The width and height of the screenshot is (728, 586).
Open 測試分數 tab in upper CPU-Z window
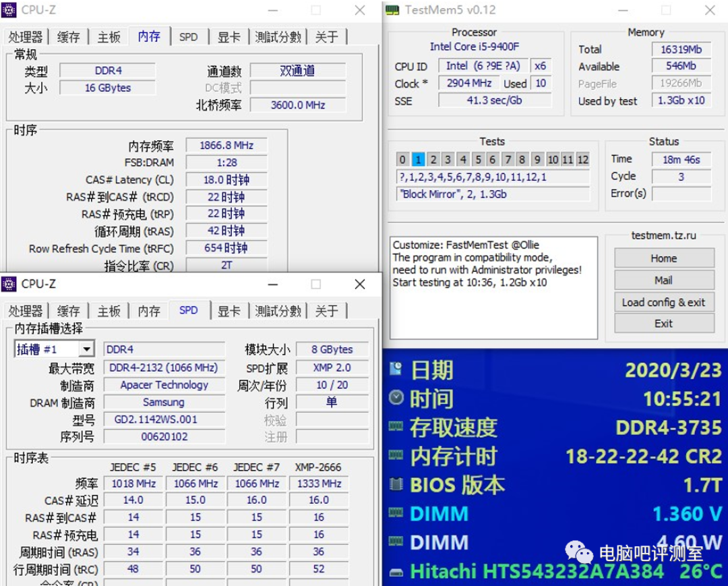pyautogui.click(x=278, y=37)
